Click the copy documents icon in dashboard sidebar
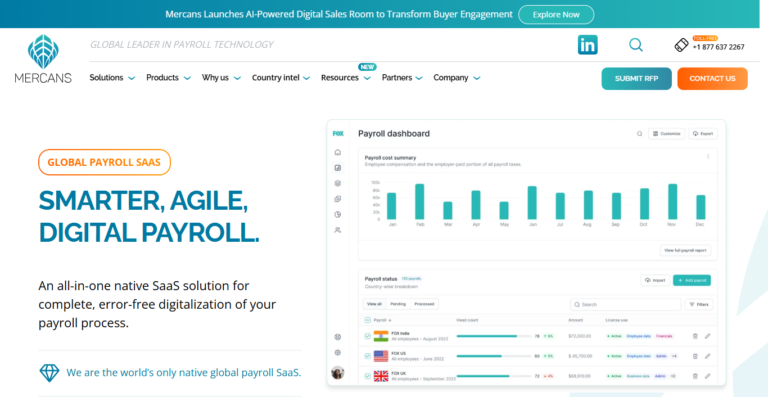 click(337, 199)
